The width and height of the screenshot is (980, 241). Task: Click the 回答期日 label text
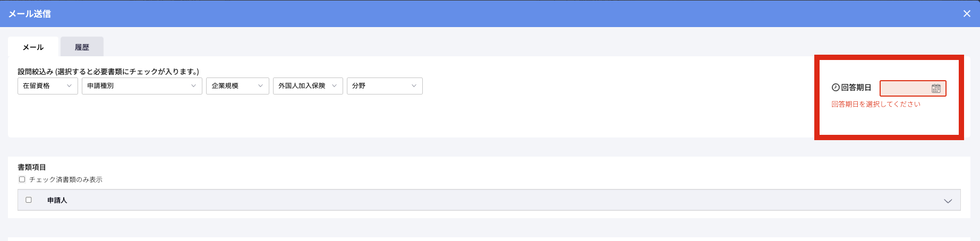click(x=856, y=88)
